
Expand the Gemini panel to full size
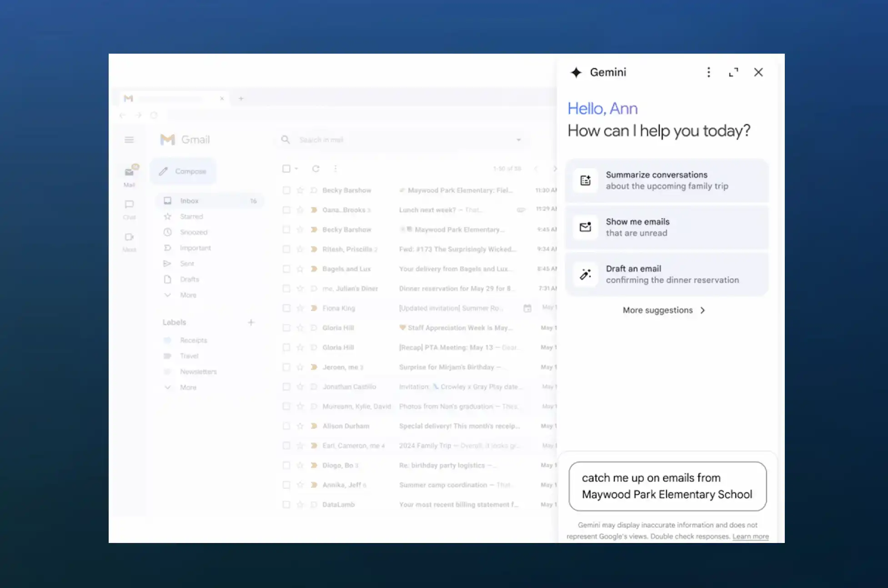tap(733, 72)
